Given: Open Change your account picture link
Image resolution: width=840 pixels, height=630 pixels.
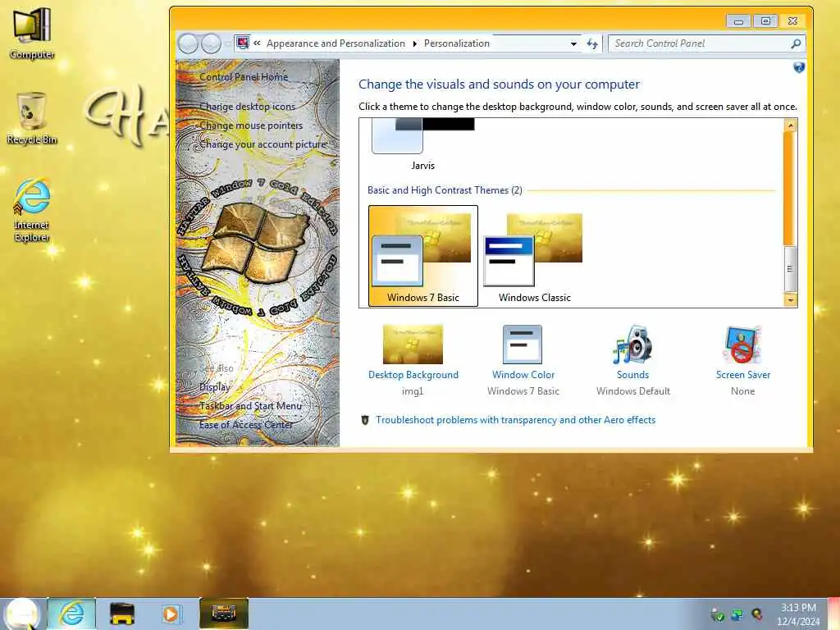Looking at the screenshot, I should [x=263, y=144].
